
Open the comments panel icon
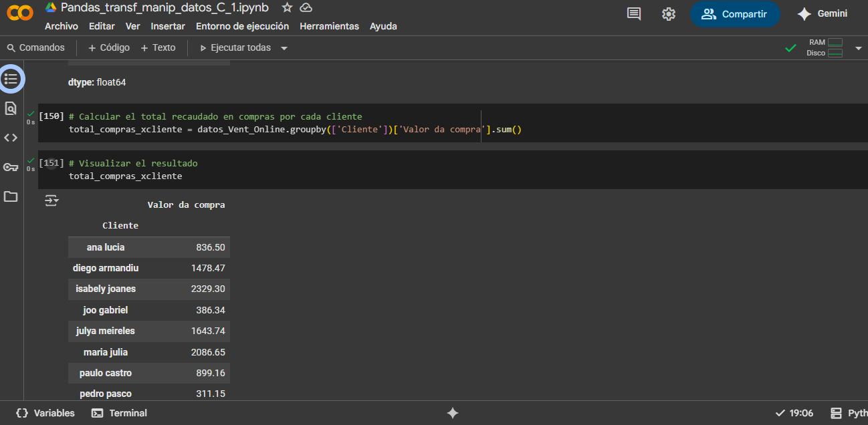(634, 14)
